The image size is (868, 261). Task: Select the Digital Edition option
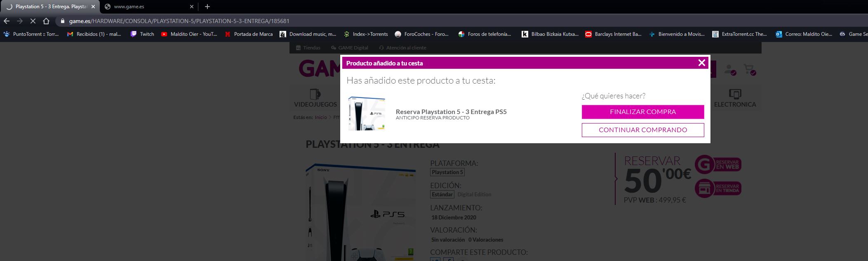point(474,194)
